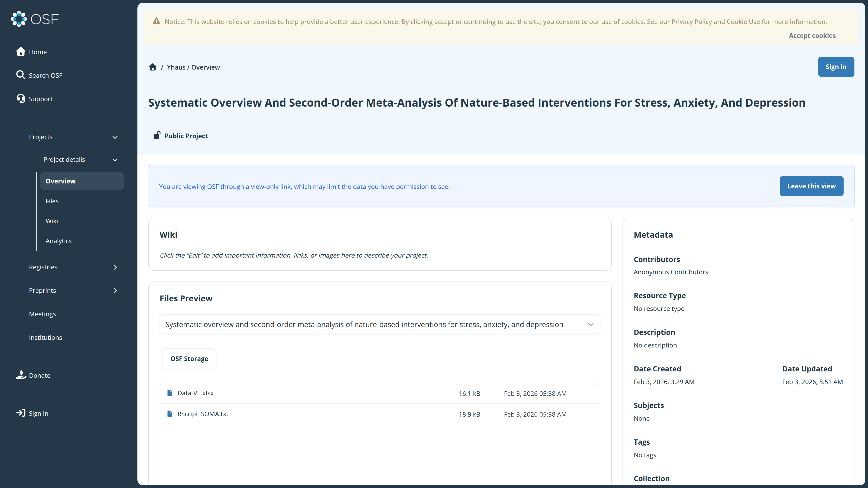This screenshot has height=488, width=868.
Task: Go to Institutions in the sidebar
Action: (x=45, y=338)
